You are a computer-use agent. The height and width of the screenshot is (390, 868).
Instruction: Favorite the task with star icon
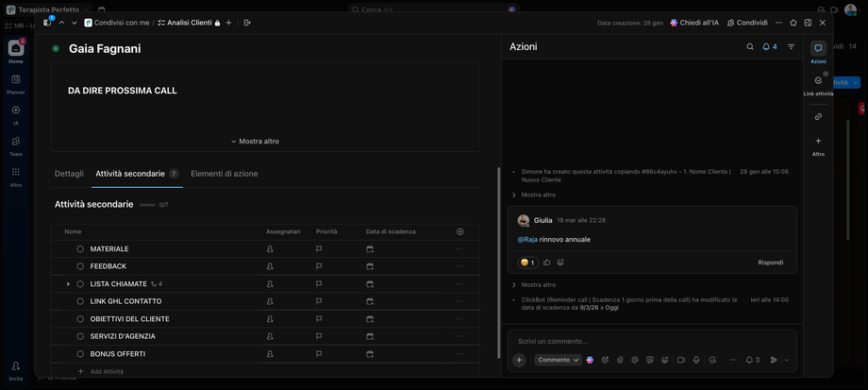[793, 23]
